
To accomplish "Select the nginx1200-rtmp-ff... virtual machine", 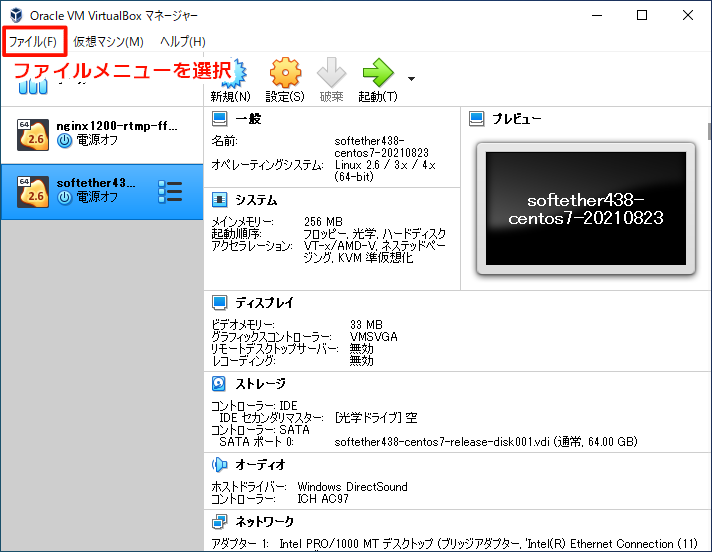I will pos(102,135).
